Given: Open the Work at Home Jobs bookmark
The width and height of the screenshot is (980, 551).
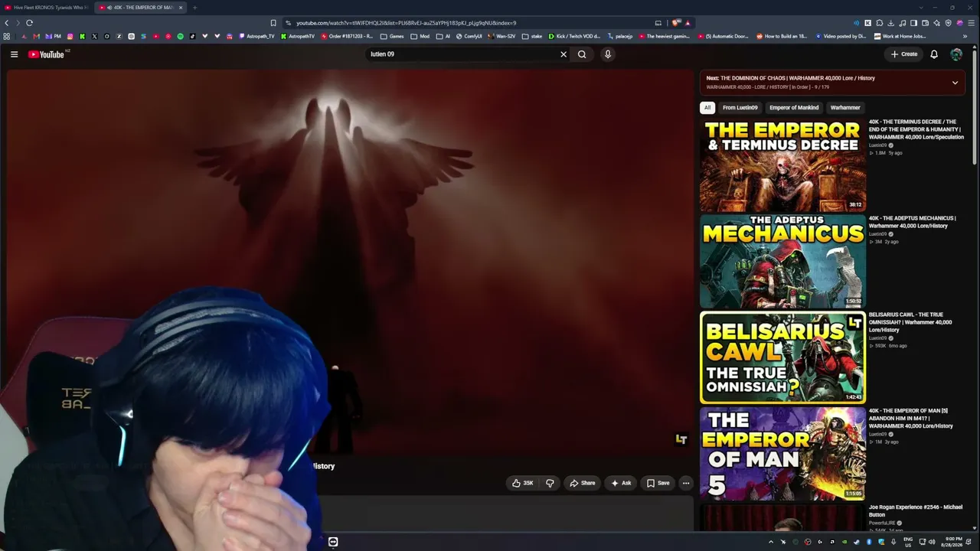Looking at the screenshot, I should point(899,36).
